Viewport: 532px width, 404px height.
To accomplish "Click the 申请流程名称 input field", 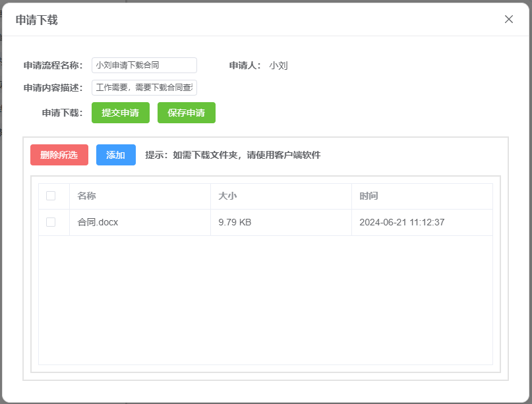I will point(144,65).
